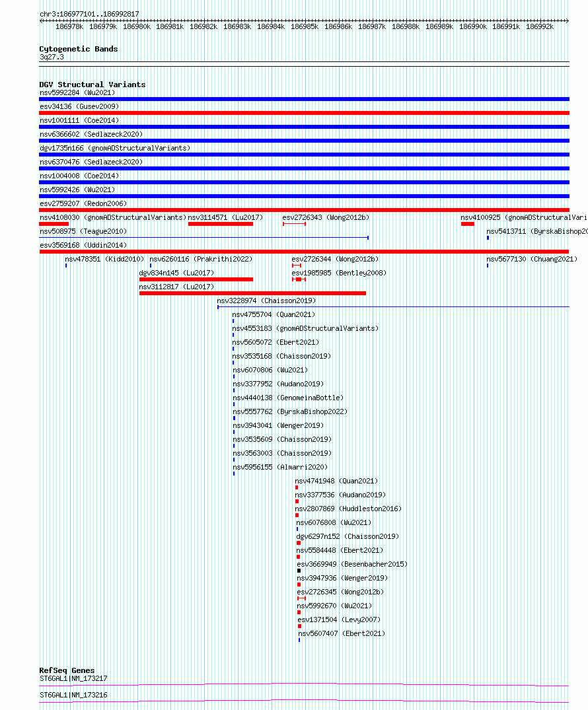
Task: Select nsv3377952 (Audano2019) label
Action: pyautogui.click(x=278, y=384)
